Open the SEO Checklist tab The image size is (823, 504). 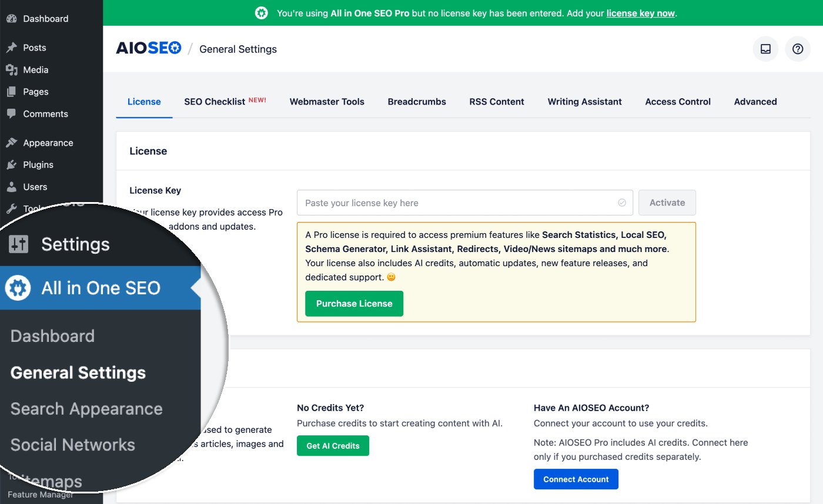click(215, 101)
